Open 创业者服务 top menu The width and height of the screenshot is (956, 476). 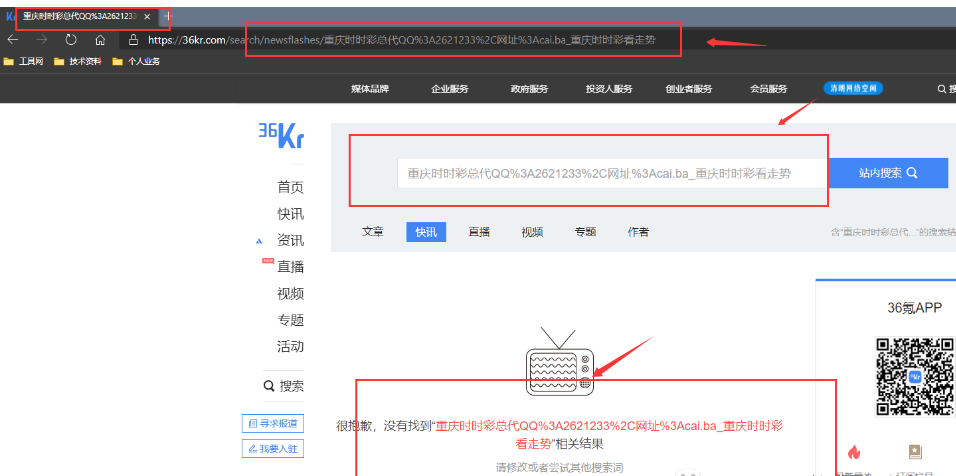tap(689, 89)
